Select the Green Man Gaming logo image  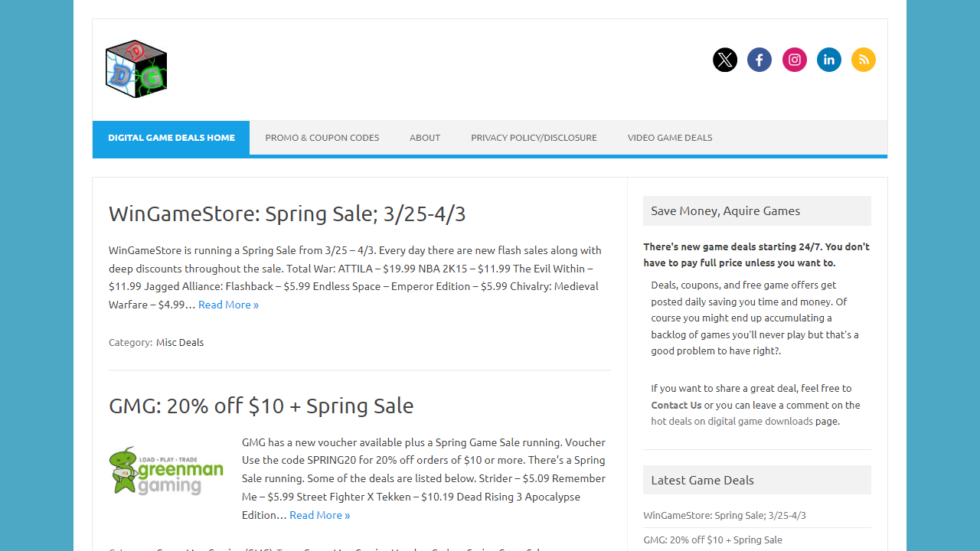(166, 470)
